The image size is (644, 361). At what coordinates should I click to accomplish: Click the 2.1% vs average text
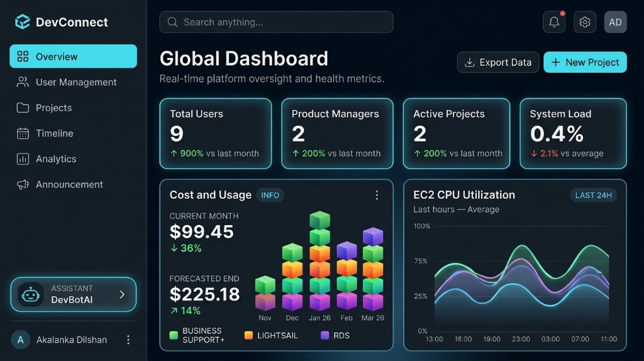click(567, 153)
